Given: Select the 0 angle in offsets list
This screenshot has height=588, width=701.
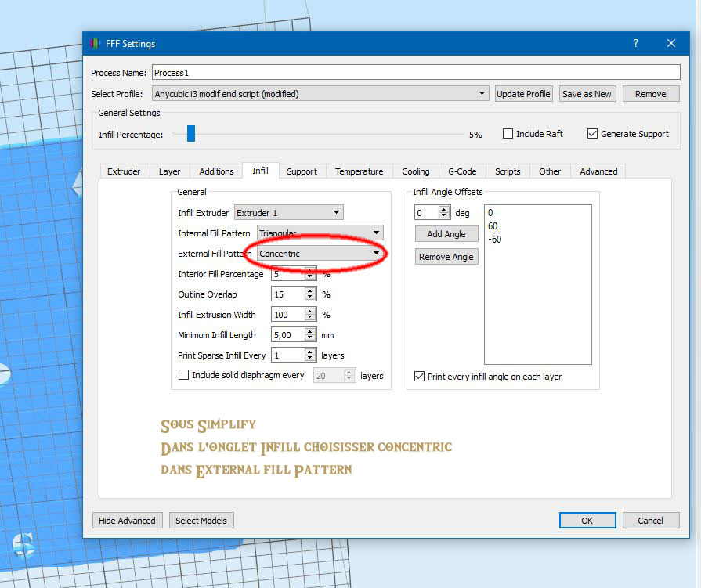Looking at the screenshot, I should coord(538,213).
